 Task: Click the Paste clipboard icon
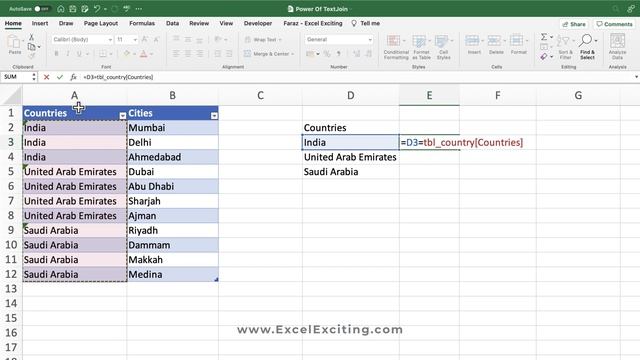pyautogui.click(x=14, y=42)
